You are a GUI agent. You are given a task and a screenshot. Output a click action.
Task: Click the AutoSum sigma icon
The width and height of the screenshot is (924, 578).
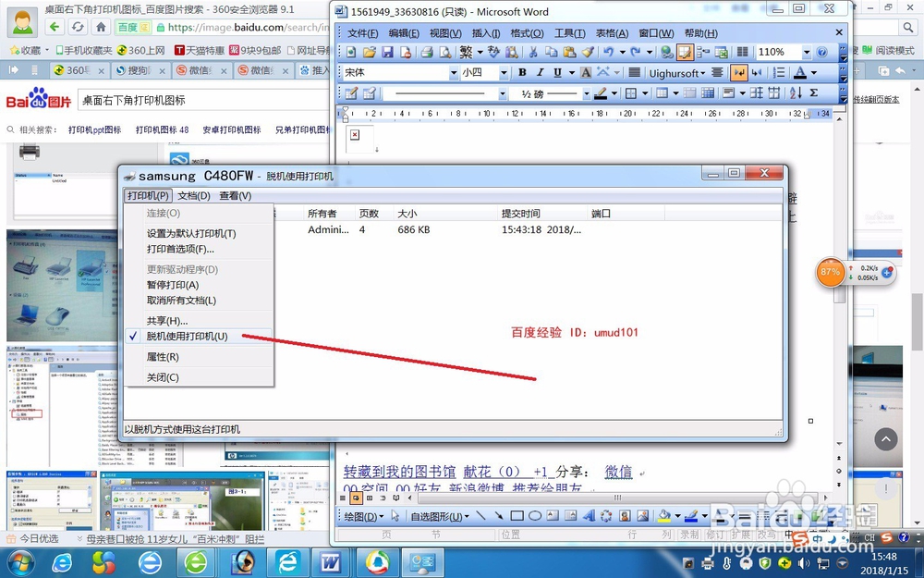tap(814, 92)
